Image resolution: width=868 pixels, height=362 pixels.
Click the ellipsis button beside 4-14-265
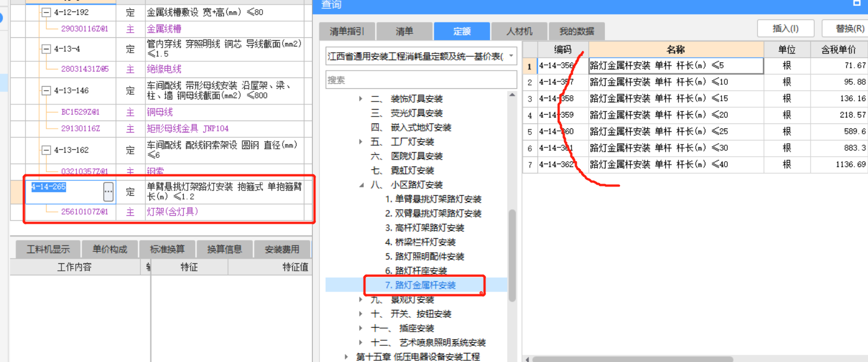108,192
